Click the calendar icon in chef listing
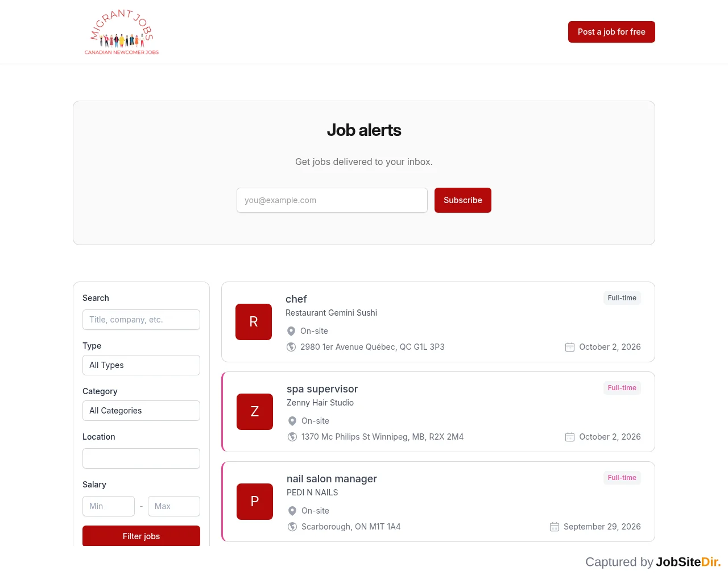Image resolution: width=728 pixels, height=579 pixels. [x=570, y=347]
